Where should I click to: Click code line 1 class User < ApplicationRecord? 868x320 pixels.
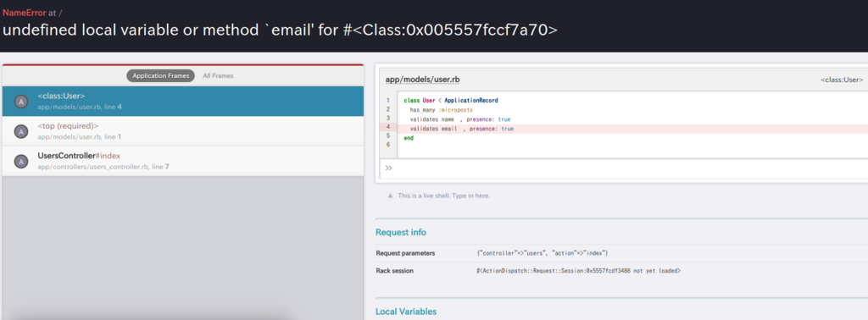point(451,101)
